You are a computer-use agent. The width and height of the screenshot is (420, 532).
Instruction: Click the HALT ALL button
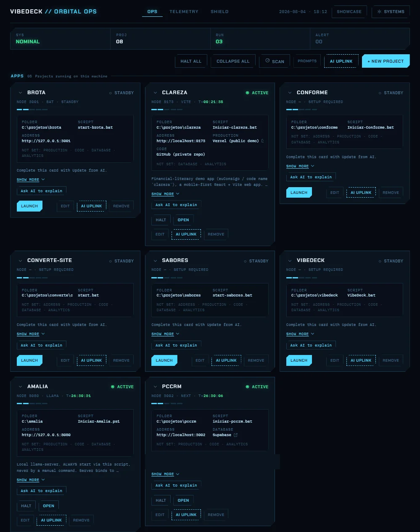point(191,61)
